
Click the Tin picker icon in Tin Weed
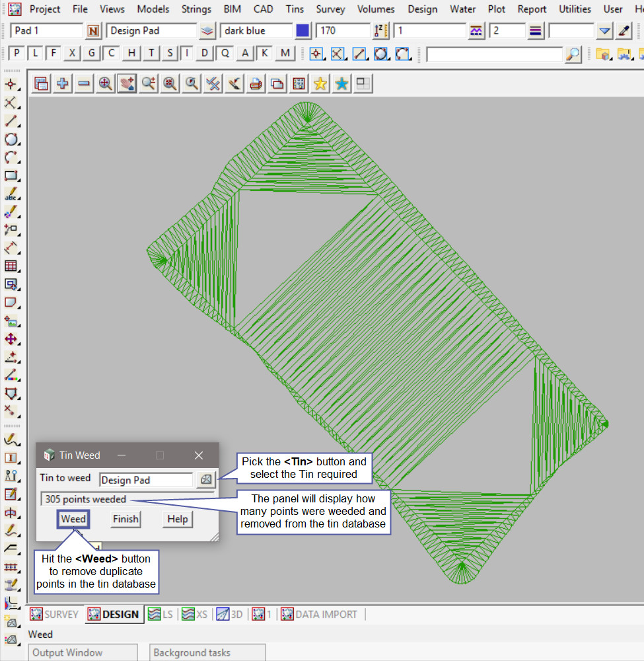pyautogui.click(x=206, y=479)
